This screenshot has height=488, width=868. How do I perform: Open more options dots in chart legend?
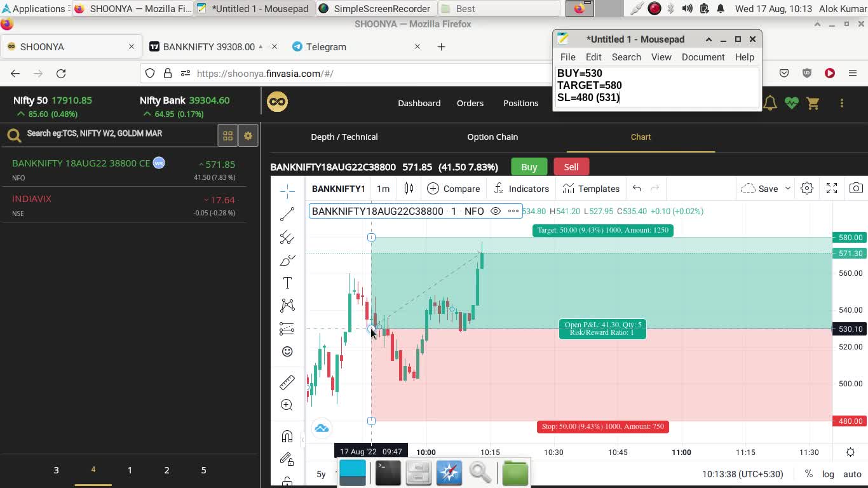513,211
